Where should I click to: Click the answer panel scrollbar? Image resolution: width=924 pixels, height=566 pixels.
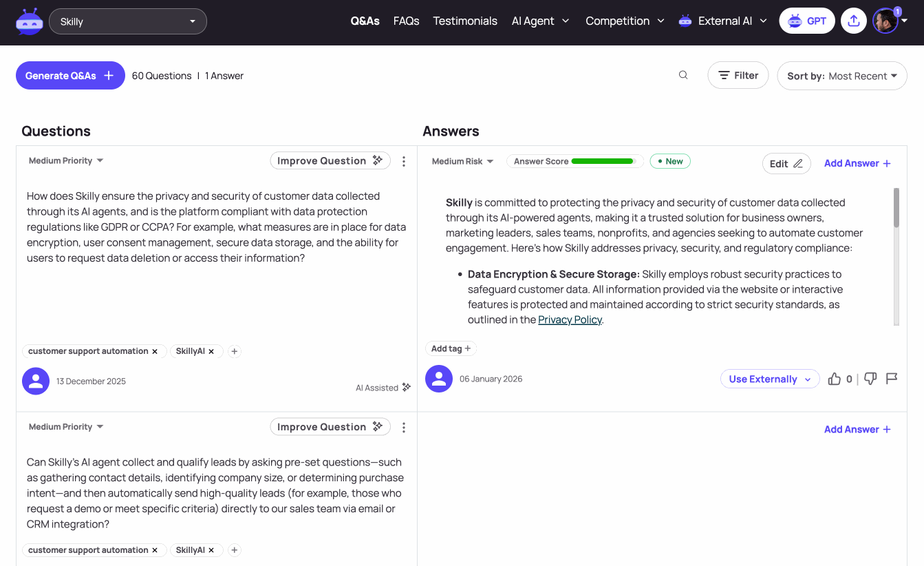pyautogui.click(x=896, y=256)
